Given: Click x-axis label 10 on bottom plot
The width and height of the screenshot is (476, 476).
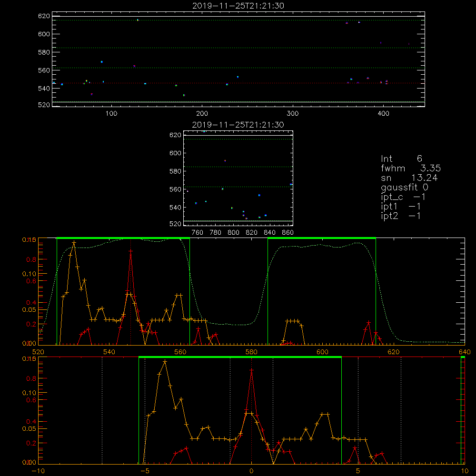Looking at the screenshot, I should [x=465, y=471].
